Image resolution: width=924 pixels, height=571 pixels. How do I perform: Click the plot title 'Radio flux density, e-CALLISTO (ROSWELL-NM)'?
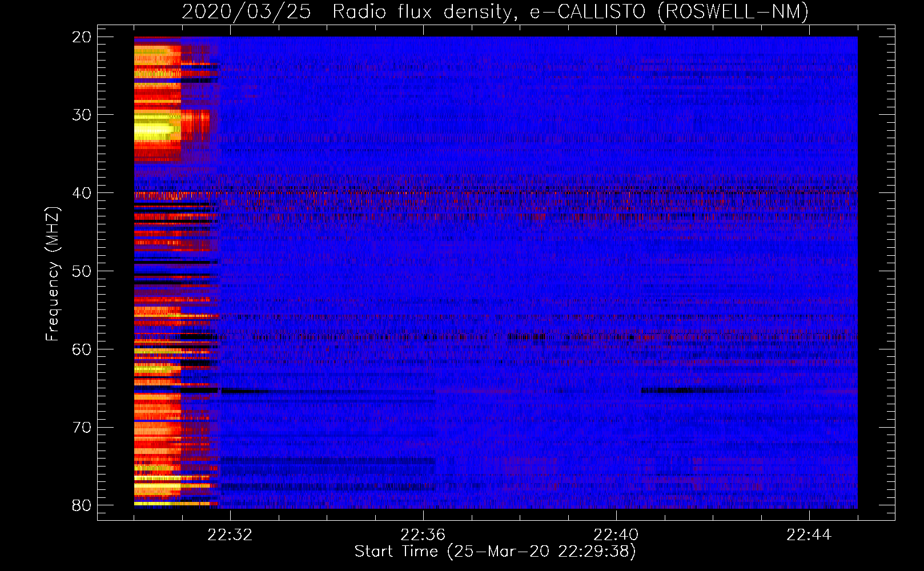[571, 11]
